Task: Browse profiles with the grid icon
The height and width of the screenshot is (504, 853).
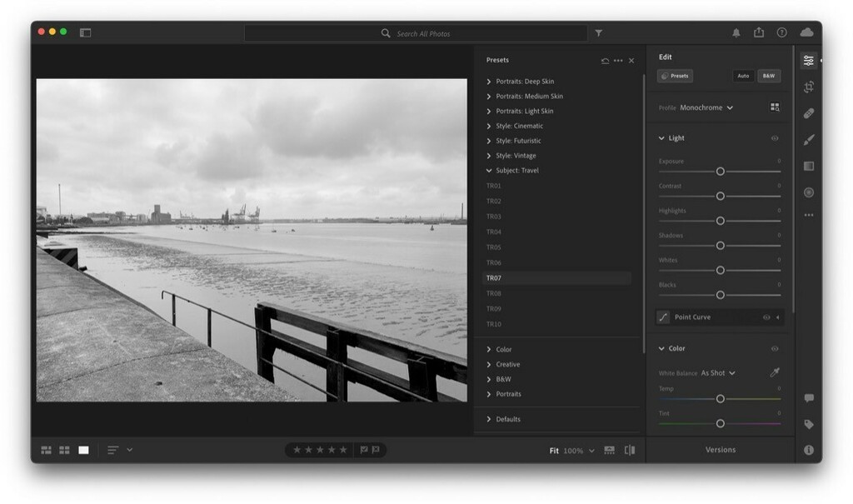Action: click(x=775, y=107)
